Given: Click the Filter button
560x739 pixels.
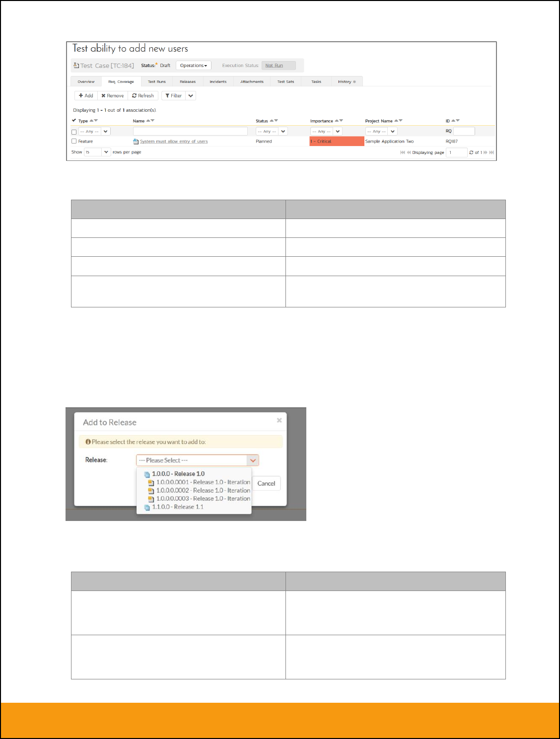Looking at the screenshot, I should [174, 96].
